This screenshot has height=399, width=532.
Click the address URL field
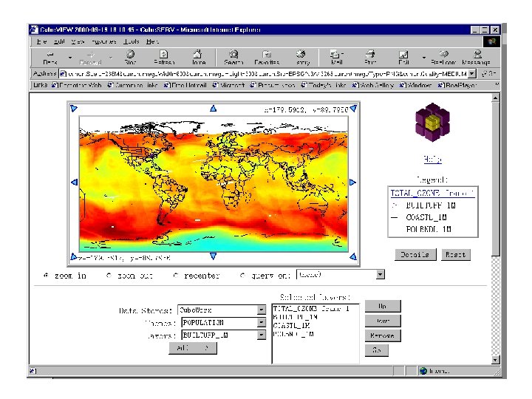264,73
